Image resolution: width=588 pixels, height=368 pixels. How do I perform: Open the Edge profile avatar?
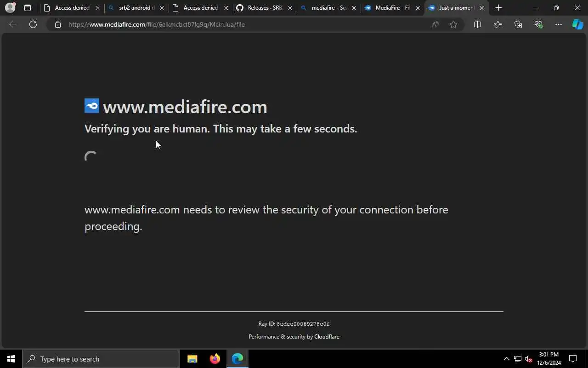pos(10,8)
